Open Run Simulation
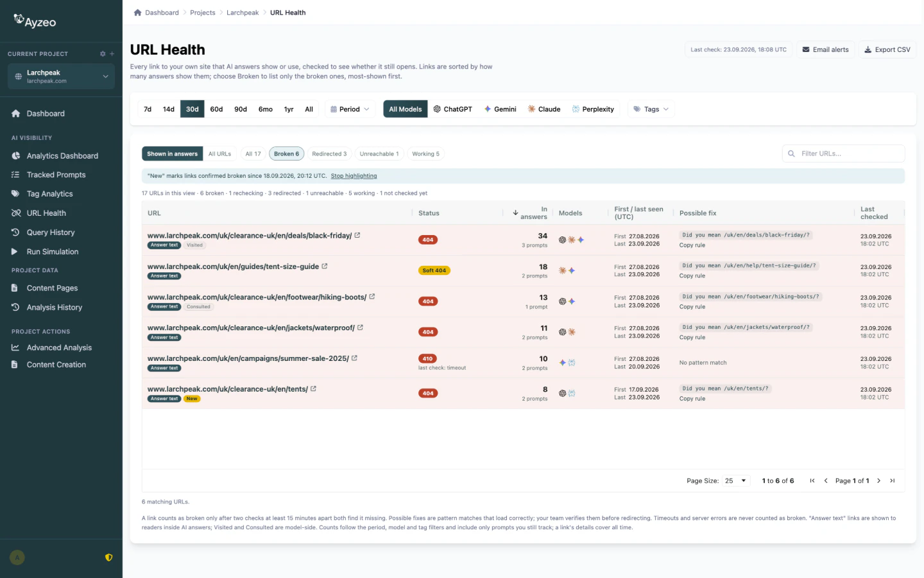 click(53, 252)
